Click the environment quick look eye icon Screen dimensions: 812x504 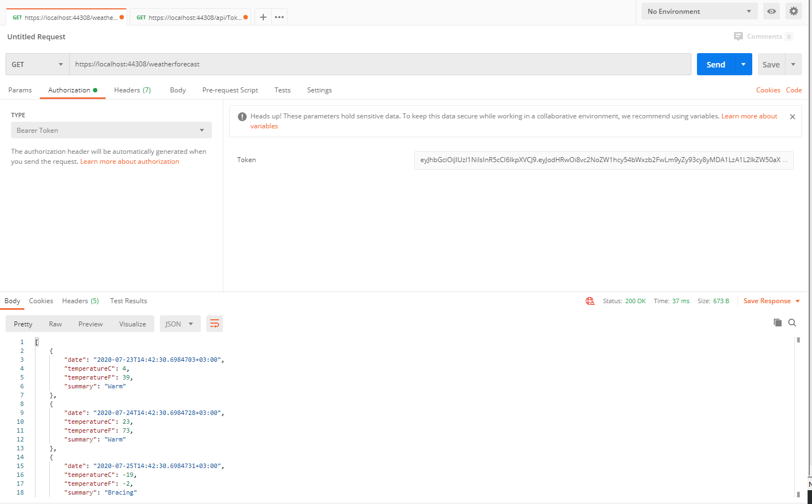772,11
